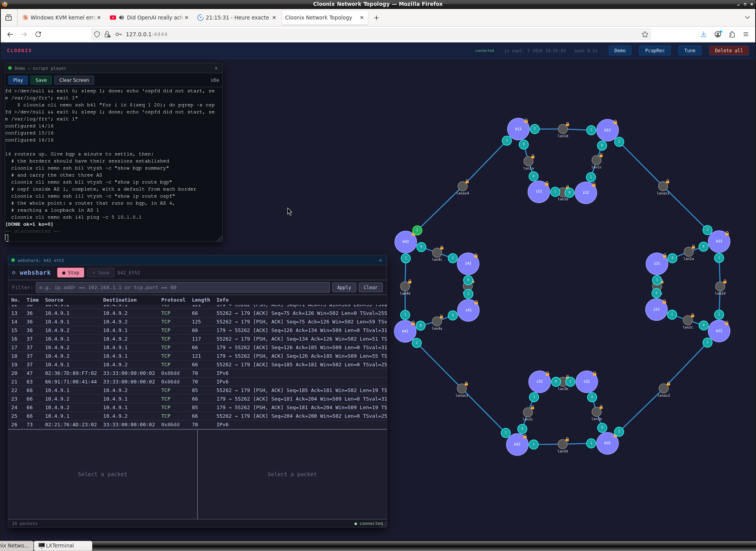Open Firefox downloads panel

tap(703, 34)
